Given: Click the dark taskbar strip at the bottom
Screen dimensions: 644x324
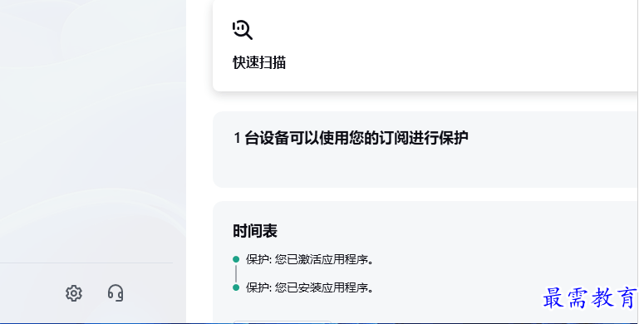Looking at the screenshot, I should click(322, 323).
